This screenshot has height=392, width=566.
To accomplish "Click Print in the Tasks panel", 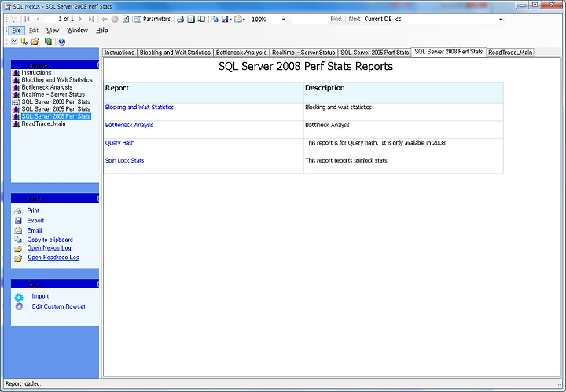I will [33, 211].
